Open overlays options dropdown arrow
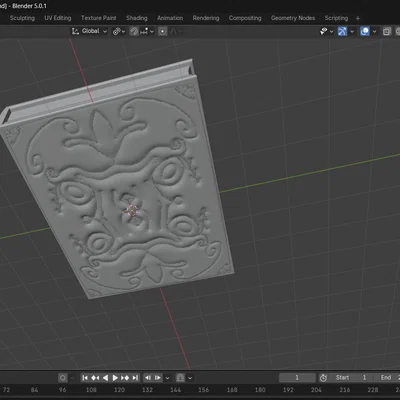The width and height of the screenshot is (400, 400). [x=375, y=31]
